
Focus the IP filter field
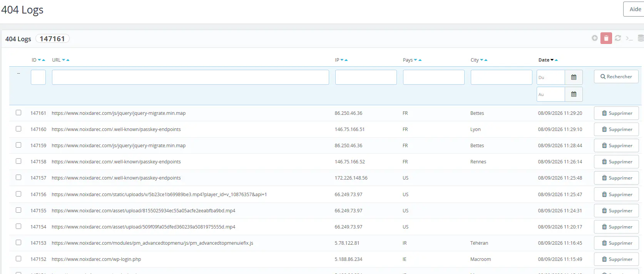point(366,77)
